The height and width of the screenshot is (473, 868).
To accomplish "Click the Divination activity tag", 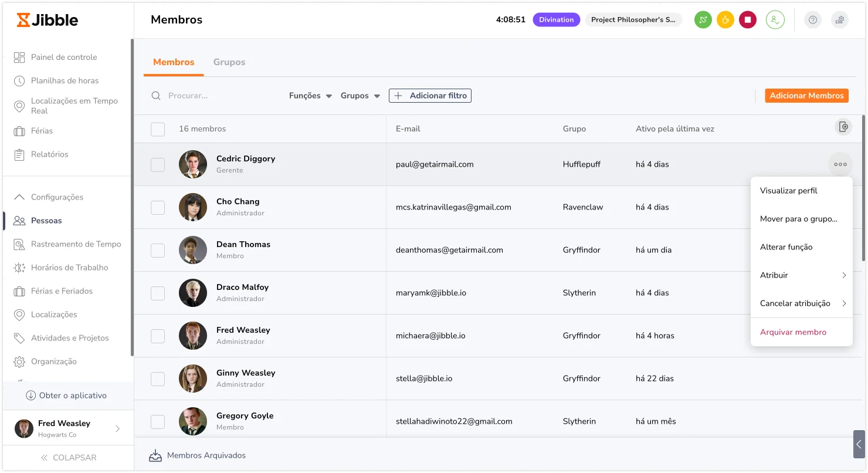I will 557,20.
